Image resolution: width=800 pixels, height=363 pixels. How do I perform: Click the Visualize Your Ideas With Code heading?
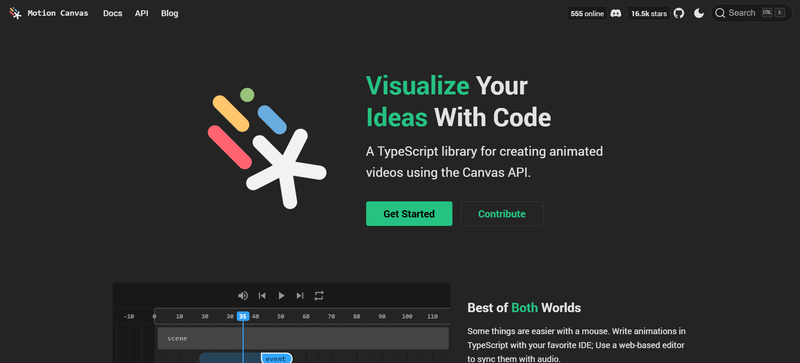pyautogui.click(x=458, y=101)
